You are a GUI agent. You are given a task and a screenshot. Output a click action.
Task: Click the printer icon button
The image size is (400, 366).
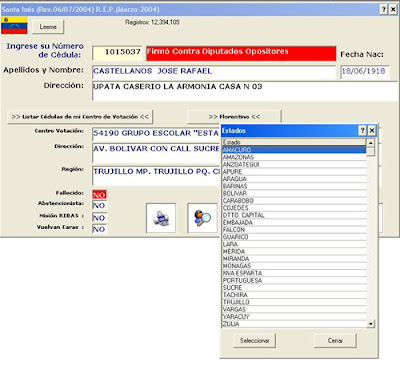[161, 218]
